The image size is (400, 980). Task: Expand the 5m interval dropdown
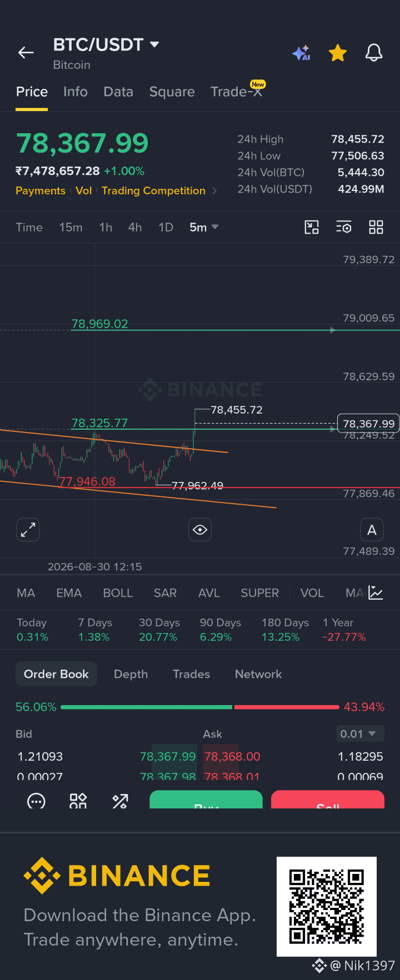(204, 227)
